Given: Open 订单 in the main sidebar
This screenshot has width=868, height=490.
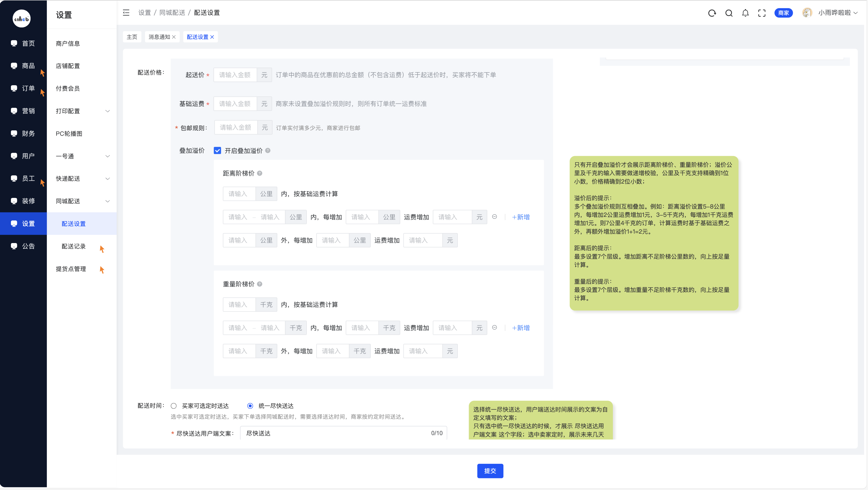Looking at the screenshot, I should [23, 88].
